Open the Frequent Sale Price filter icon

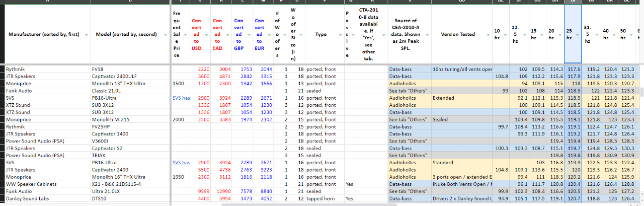point(185,34)
